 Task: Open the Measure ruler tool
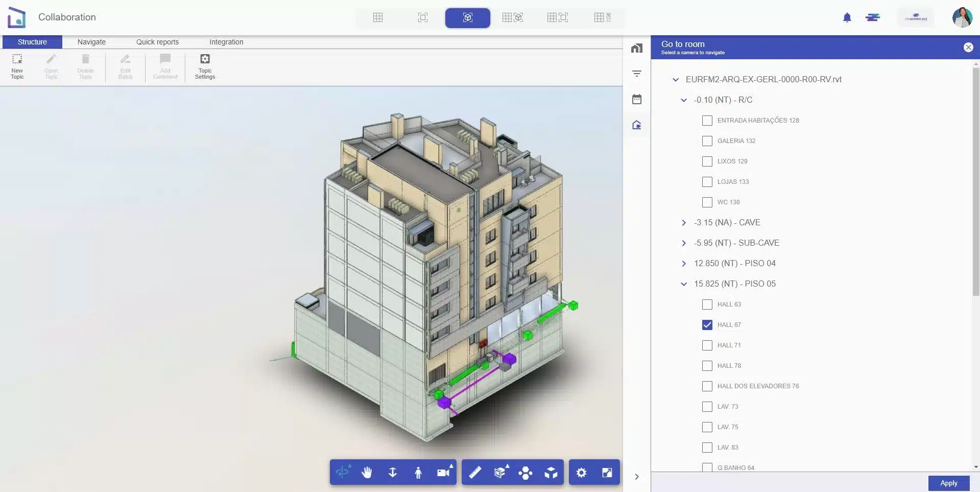(x=474, y=472)
